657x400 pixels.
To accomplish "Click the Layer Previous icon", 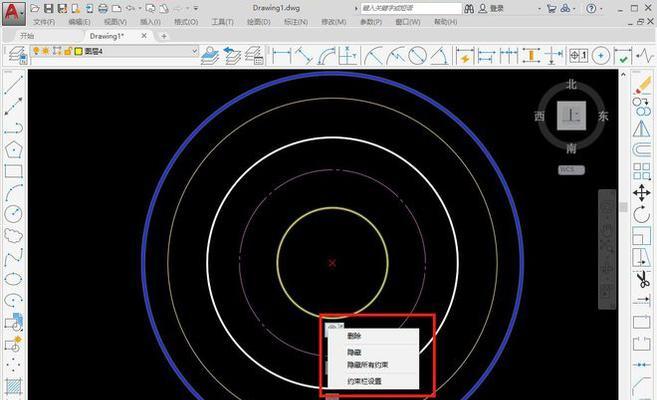I will pyautogui.click(x=231, y=56).
